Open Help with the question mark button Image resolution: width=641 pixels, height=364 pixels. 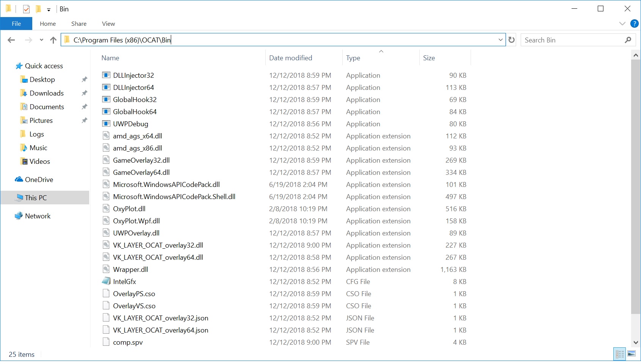tap(634, 24)
